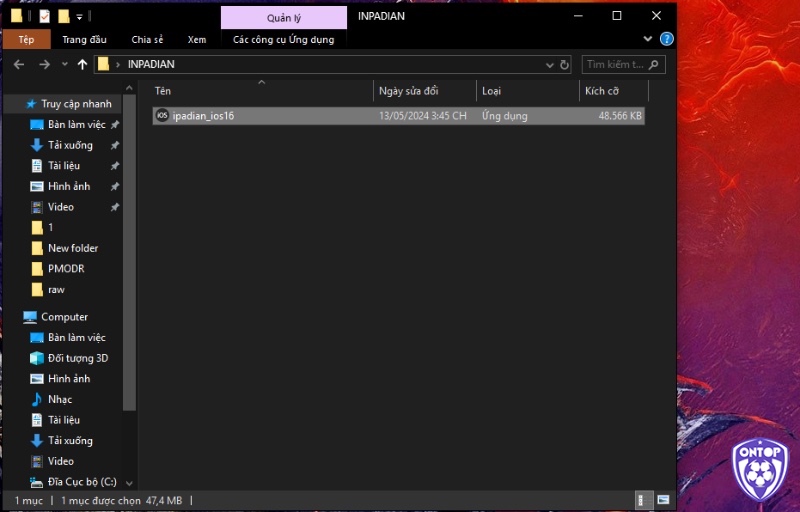800x512 pixels.
Task: Click the Tải xuống icon under Computer
Action: coord(37,441)
